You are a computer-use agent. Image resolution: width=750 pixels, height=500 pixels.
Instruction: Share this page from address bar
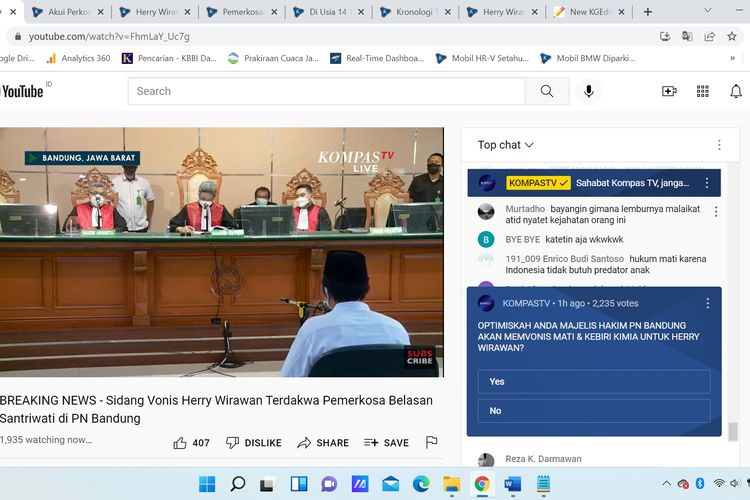pos(710,36)
